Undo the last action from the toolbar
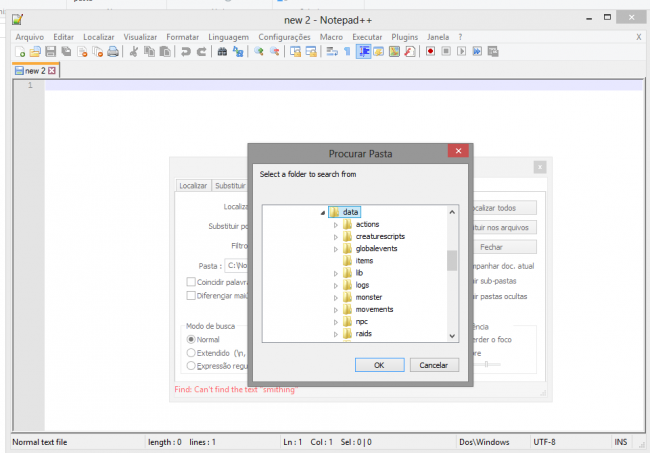Screen dimensions: 650x453 (185, 51)
